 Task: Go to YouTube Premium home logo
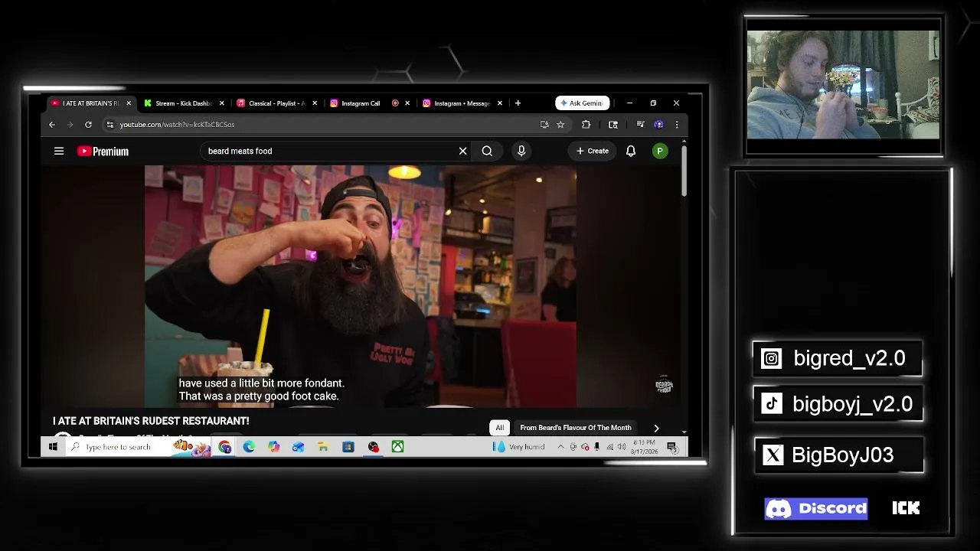103,151
